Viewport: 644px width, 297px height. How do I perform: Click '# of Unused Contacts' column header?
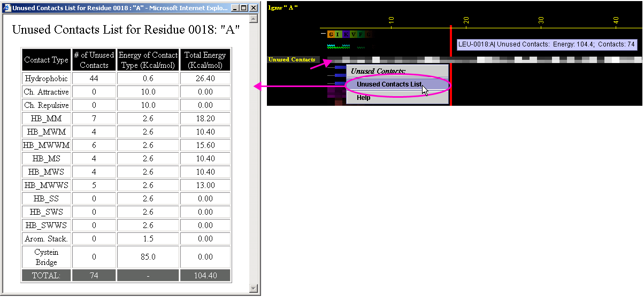pyautogui.click(x=94, y=60)
